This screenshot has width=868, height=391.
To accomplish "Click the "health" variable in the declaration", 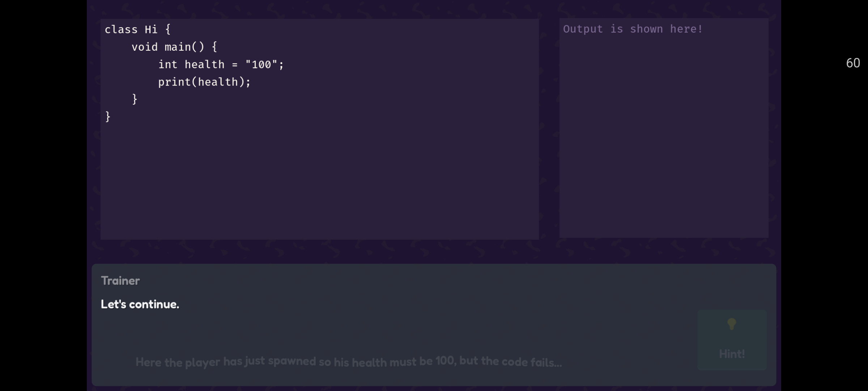I will click(204, 64).
